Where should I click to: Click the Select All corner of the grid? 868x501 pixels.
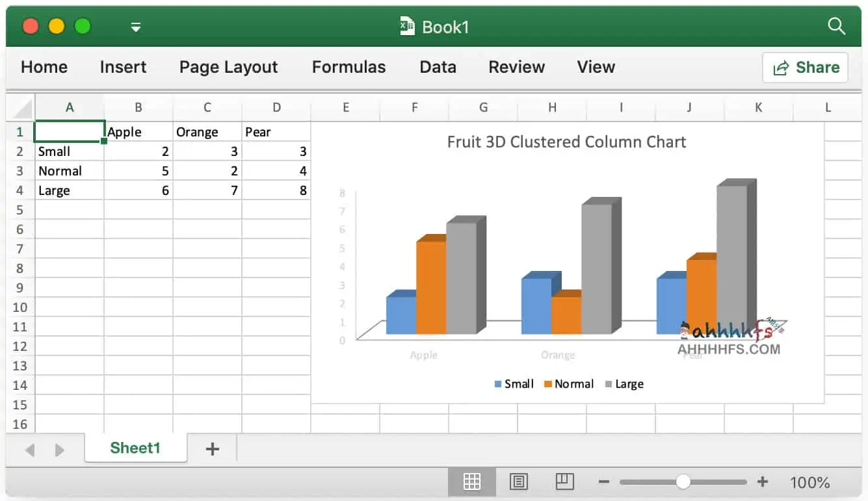tap(20, 108)
